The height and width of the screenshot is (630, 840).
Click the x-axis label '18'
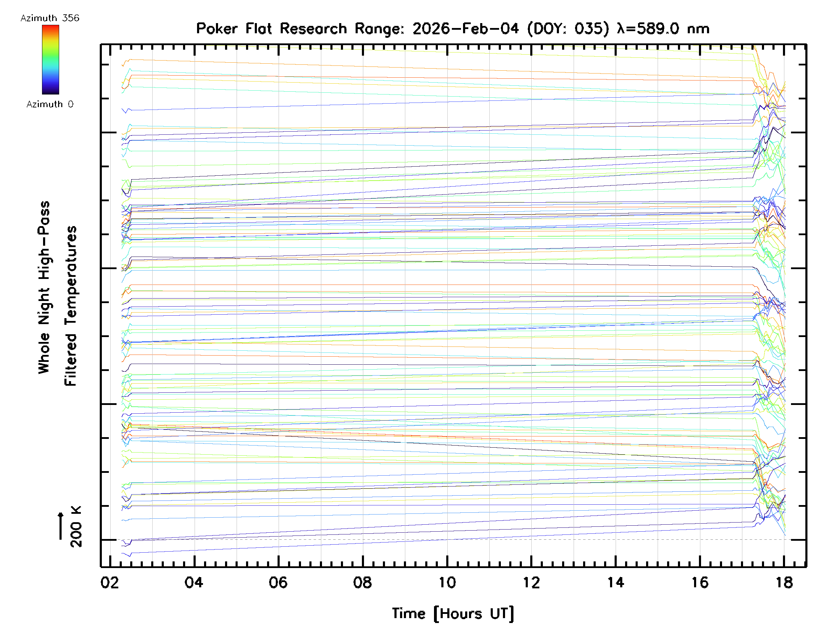784,583
